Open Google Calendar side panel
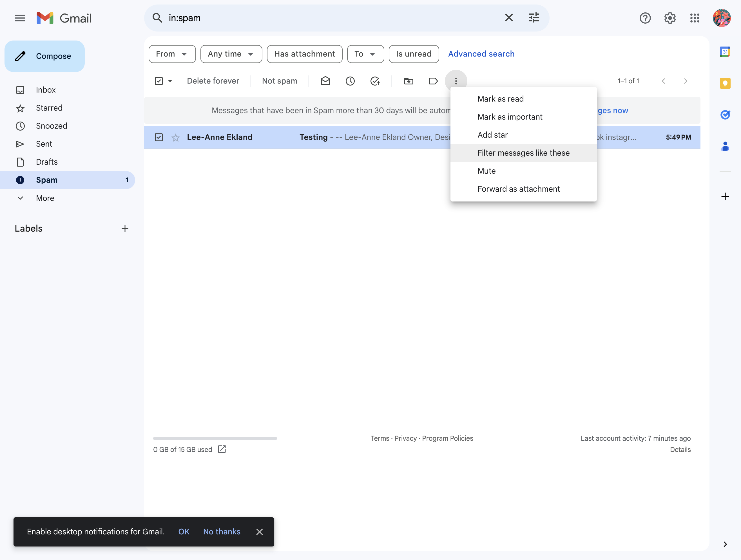Screen dimensions: 741x560 tap(725, 52)
